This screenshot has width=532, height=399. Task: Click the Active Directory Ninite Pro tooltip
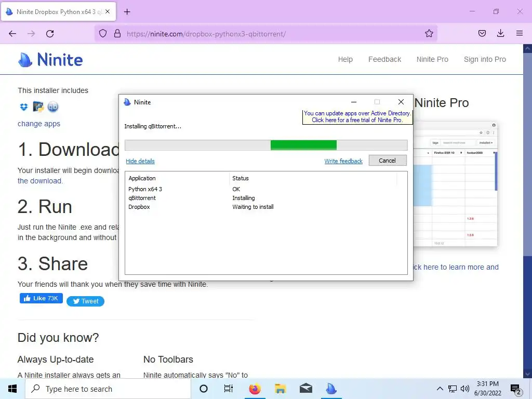[x=357, y=117]
